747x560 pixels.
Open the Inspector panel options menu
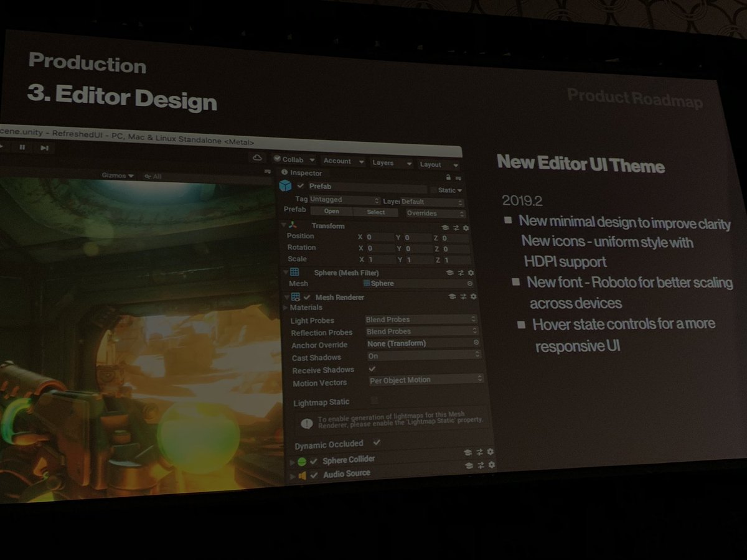pos(458,179)
